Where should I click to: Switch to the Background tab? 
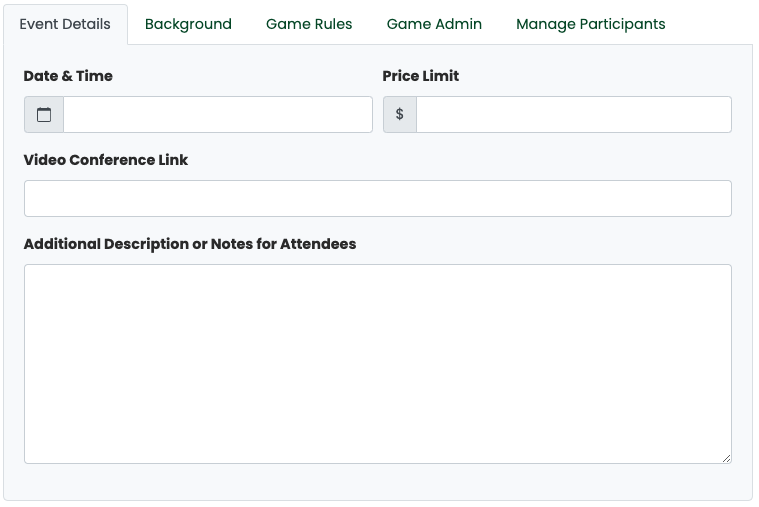coord(188,24)
